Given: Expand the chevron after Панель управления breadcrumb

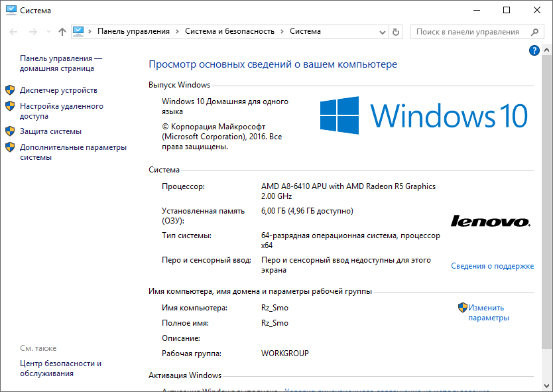Looking at the screenshot, I should pyautogui.click(x=178, y=31).
